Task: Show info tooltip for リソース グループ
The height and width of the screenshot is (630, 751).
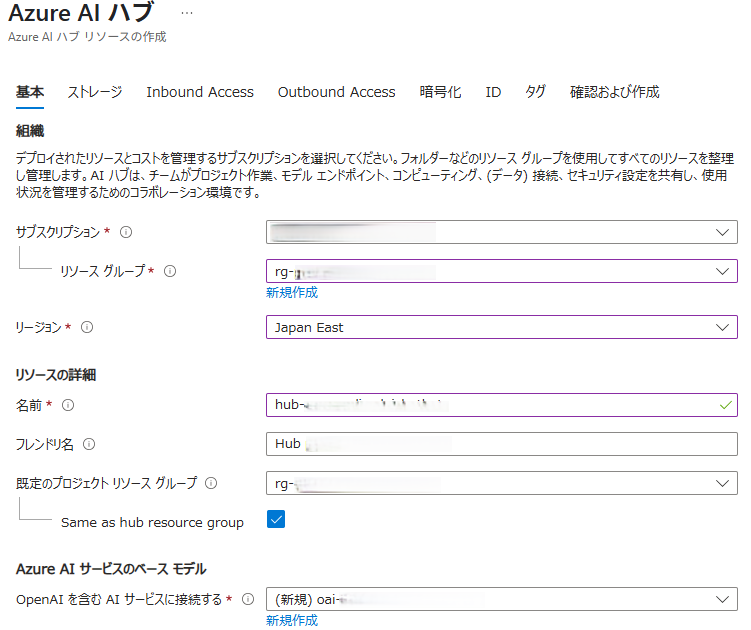Action: click(170, 271)
